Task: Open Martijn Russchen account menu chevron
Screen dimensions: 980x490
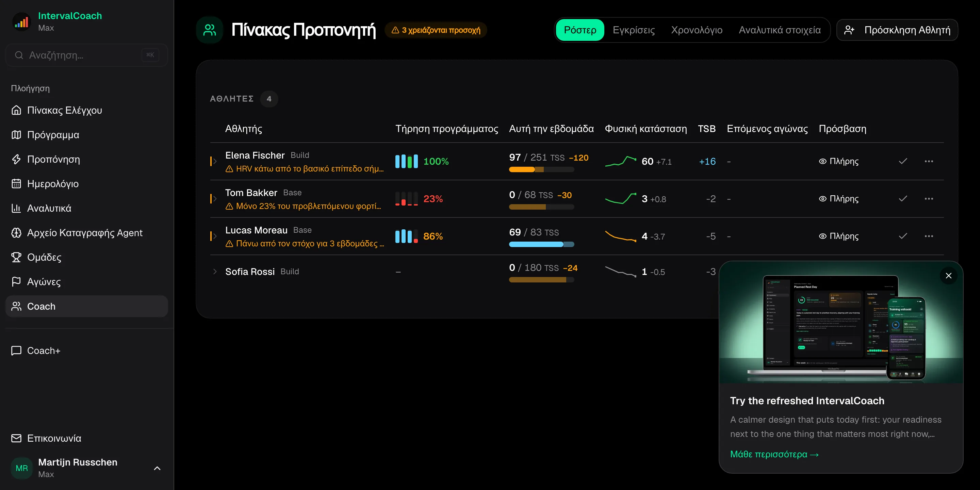Action: click(x=157, y=468)
